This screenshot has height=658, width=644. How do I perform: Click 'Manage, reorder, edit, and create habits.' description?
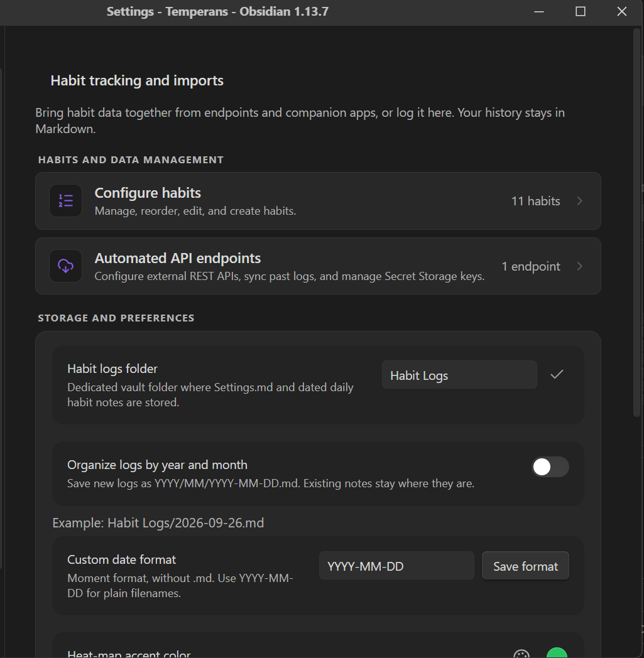[195, 211]
